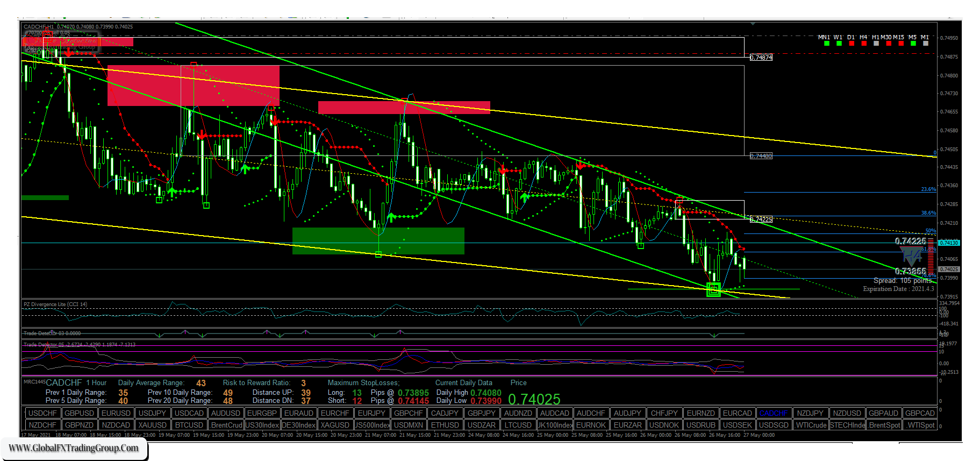The image size is (980, 461).
Task: Open the US30Index symbol chart
Action: (262, 425)
